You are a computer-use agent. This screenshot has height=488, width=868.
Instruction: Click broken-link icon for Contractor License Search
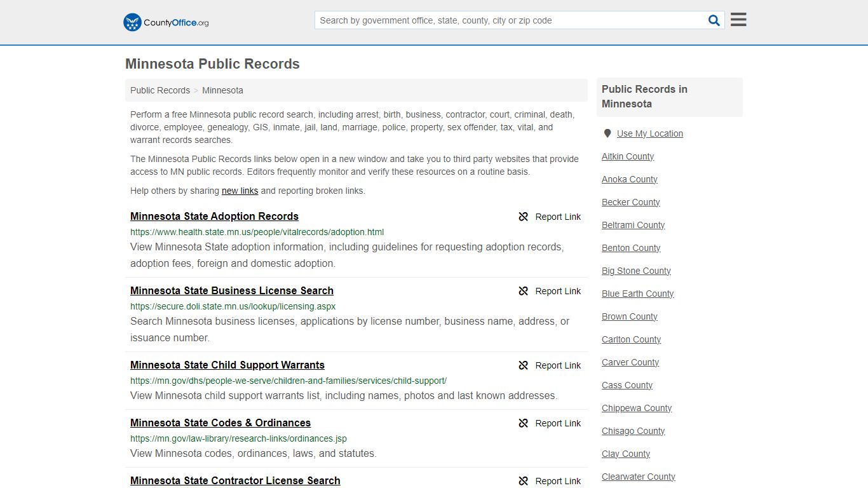tap(524, 481)
